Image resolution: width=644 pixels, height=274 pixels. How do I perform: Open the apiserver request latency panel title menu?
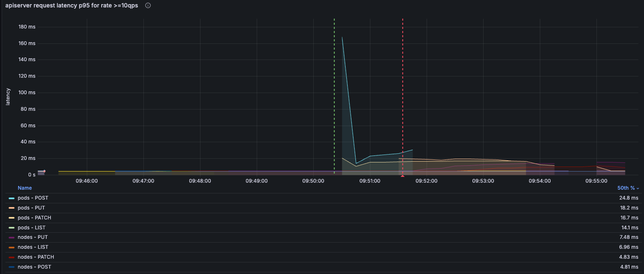point(72,6)
